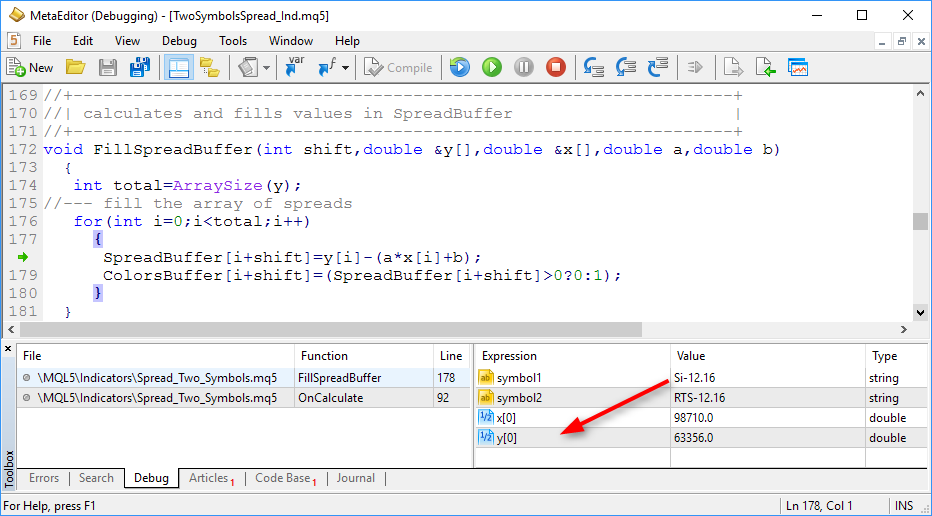Click the editor scroll up arrow
Screen dimensions: 932x516
[920, 93]
